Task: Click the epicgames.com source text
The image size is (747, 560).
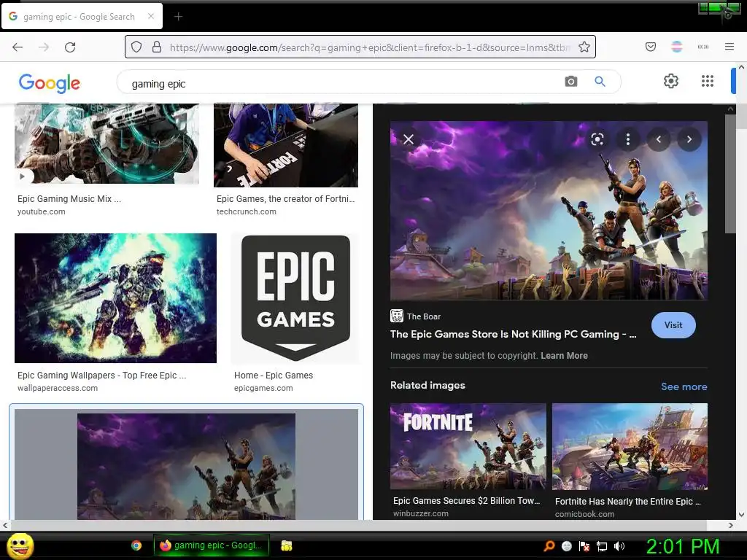Action: click(x=263, y=388)
